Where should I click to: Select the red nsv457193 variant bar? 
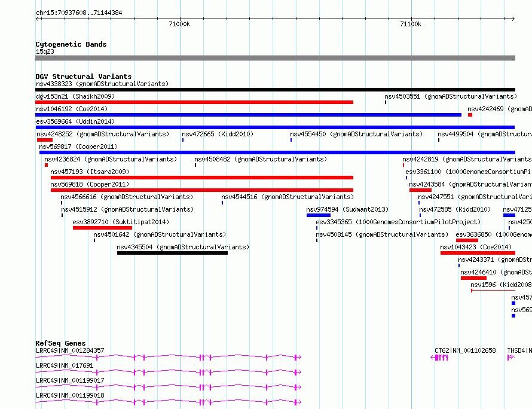pyautogui.click(x=202, y=178)
